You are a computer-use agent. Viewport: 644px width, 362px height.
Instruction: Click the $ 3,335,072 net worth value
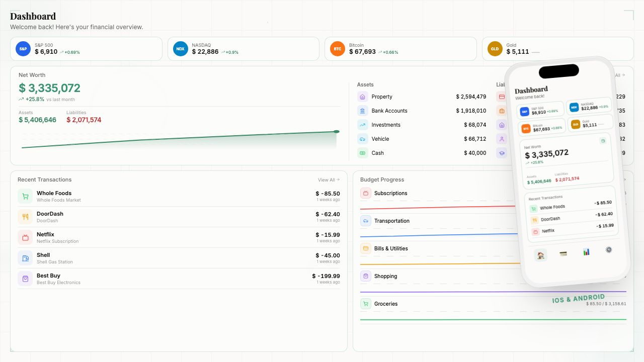point(49,88)
